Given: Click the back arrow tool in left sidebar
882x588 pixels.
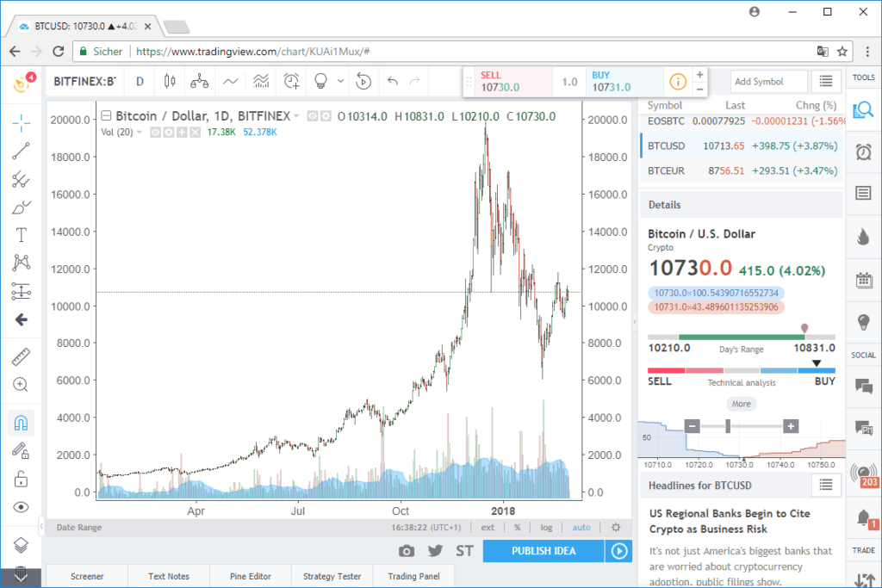Looking at the screenshot, I should point(21,320).
